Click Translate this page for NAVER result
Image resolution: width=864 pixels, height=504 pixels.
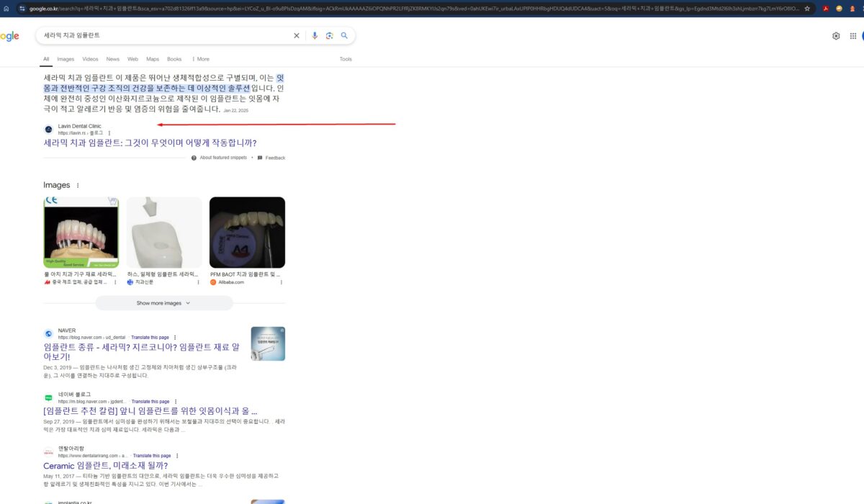click(150, 337)
